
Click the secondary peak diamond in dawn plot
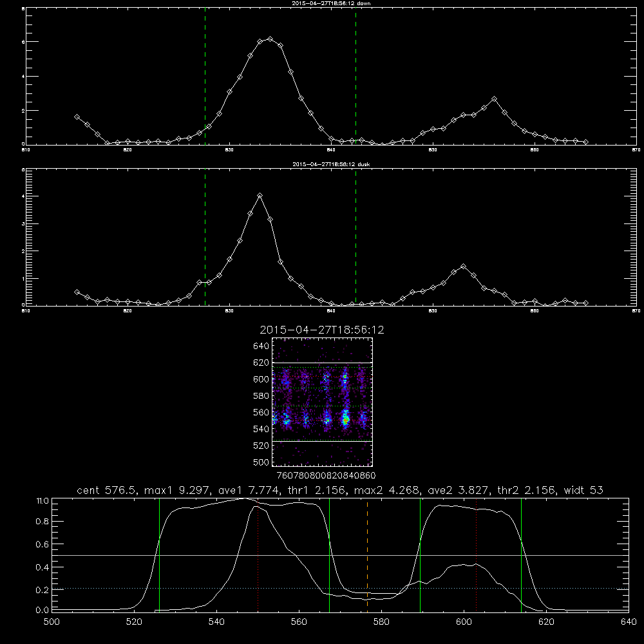tap(494, 99)
